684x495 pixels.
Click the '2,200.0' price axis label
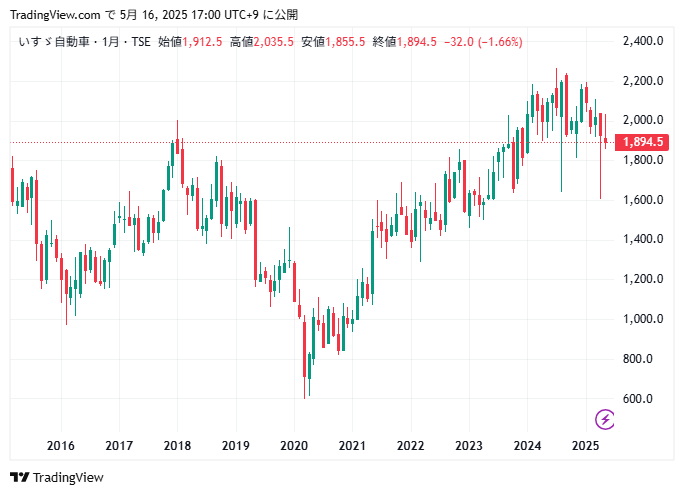tap(643, 81)
